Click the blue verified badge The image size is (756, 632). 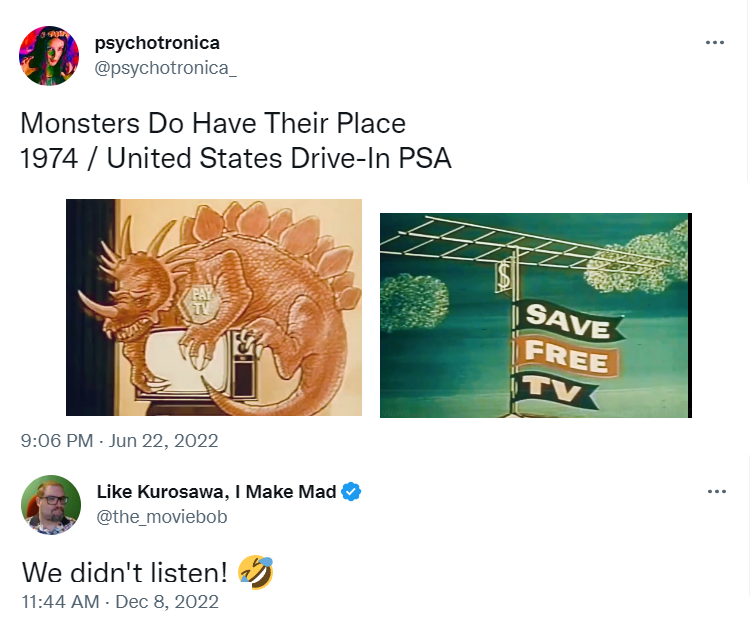click(351, 492)
